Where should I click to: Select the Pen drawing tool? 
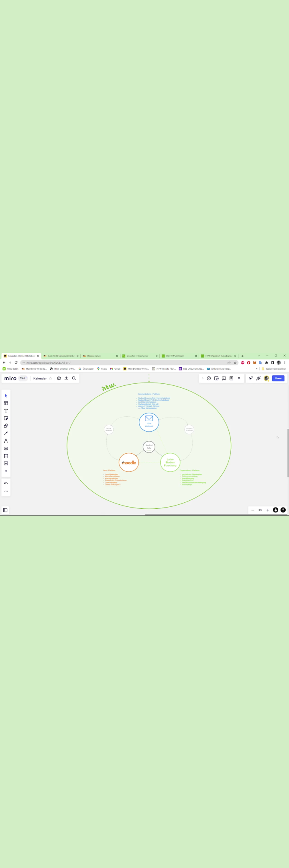(x=6, y=441)
